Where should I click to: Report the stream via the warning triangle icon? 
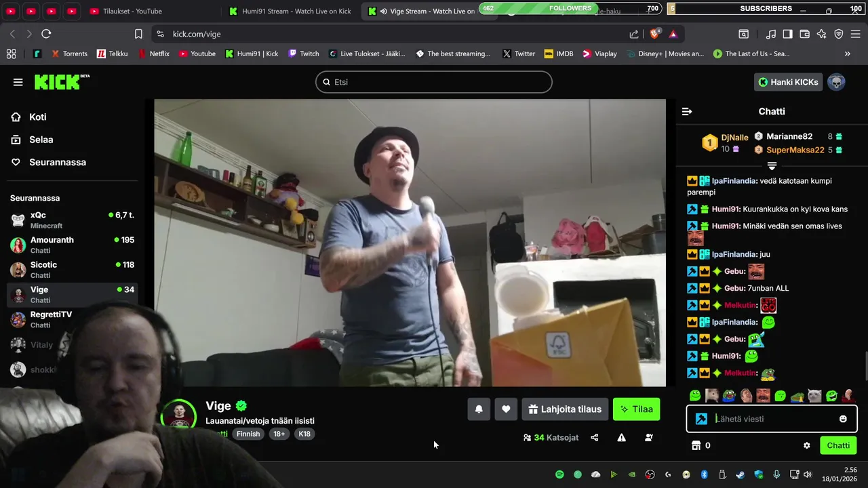click(x=621, y=438)
